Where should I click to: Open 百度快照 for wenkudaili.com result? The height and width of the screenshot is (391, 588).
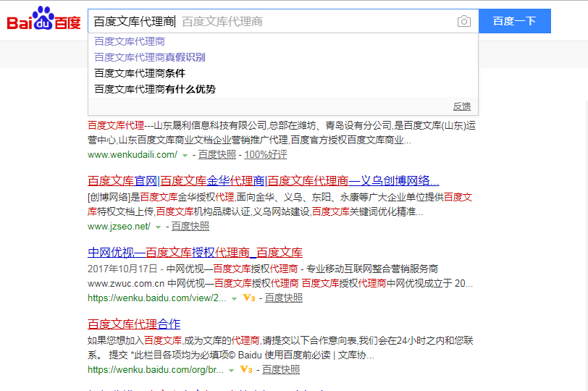click(217, 154)
